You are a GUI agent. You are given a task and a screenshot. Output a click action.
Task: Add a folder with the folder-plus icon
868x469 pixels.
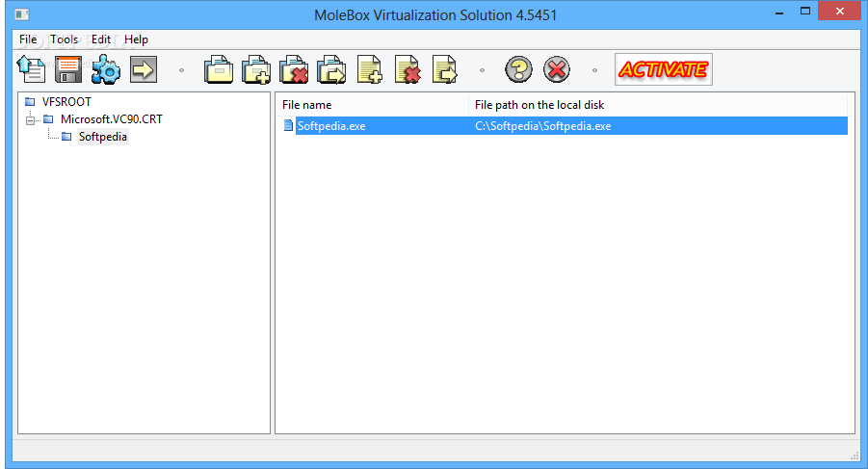(256, 69)
